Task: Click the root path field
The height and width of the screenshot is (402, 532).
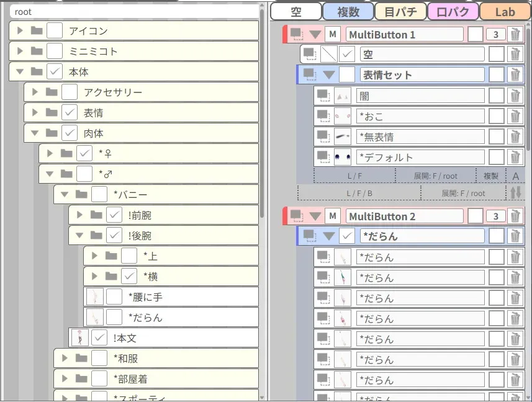Action: tap(134, 12)
